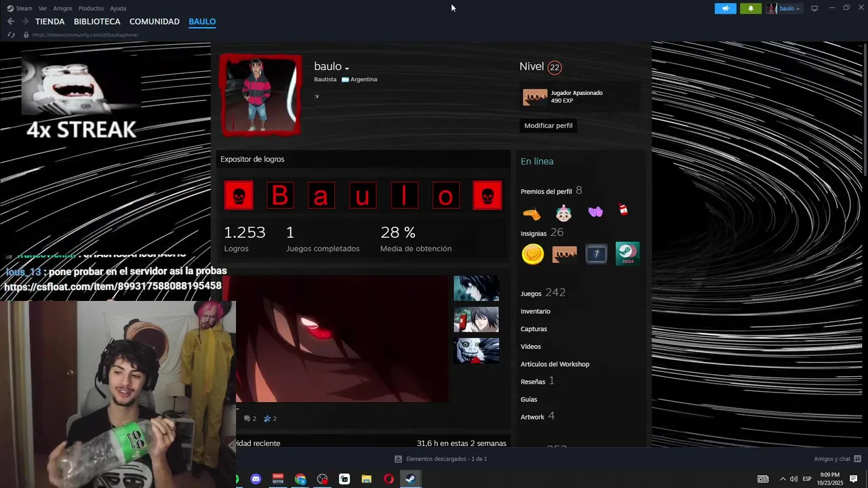Click the letter l achievement icon
The height and width of the screenshot is (488, 868).
(x=404, y=195)
